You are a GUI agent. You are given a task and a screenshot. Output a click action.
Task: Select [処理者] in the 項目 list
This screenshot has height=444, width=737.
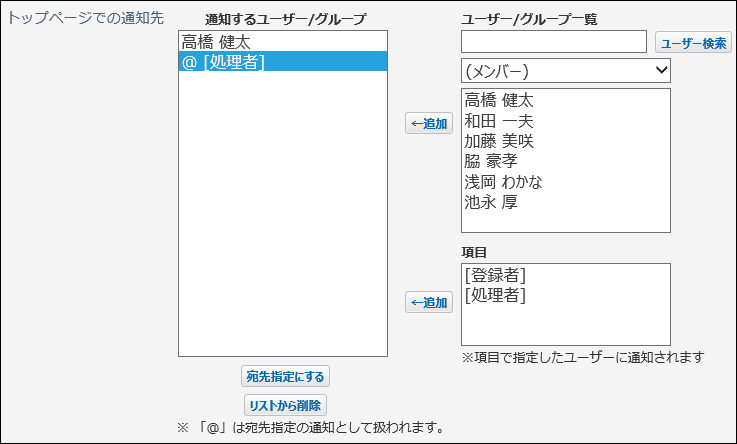pos(566,295)
